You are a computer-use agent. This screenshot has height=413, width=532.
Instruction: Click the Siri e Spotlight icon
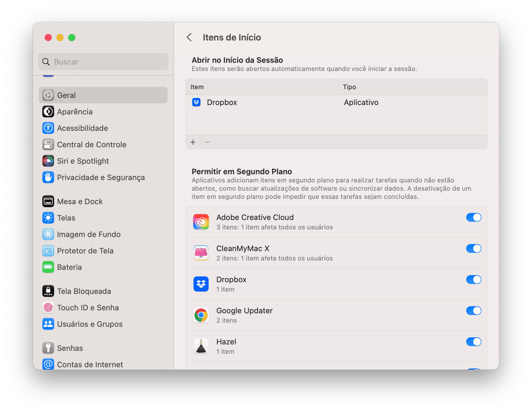pos(48,161)
